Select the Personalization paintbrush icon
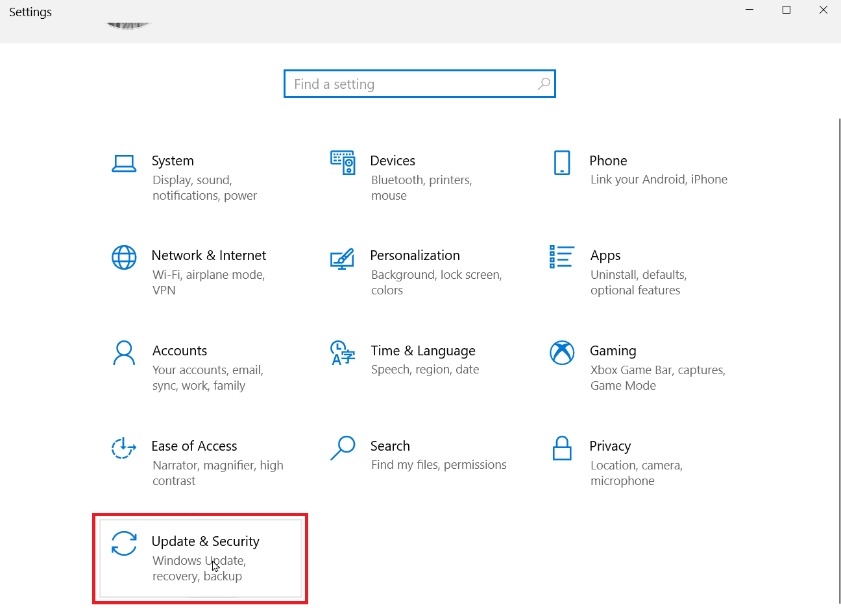The height and width of the screenshot is (616, 841). coord(342,258)
